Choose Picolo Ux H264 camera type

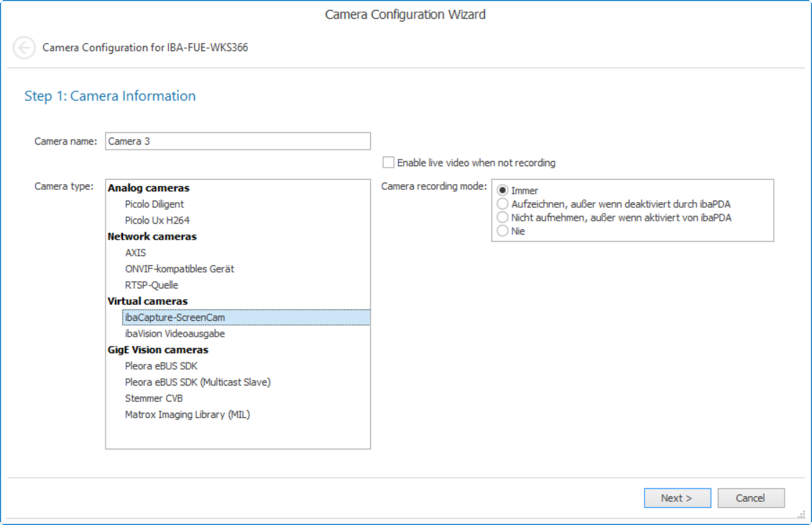coord(157,220)
